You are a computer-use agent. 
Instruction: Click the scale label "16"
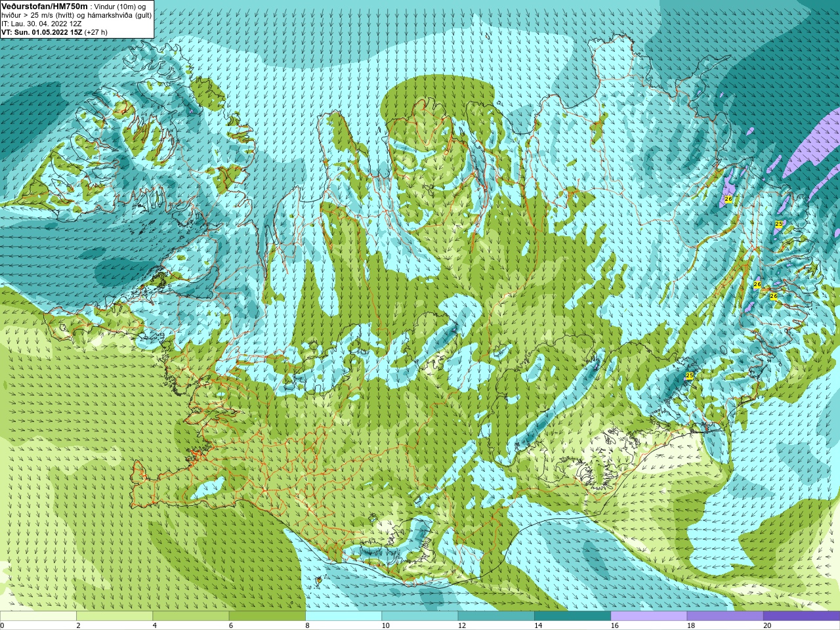[x=614, y=625]
